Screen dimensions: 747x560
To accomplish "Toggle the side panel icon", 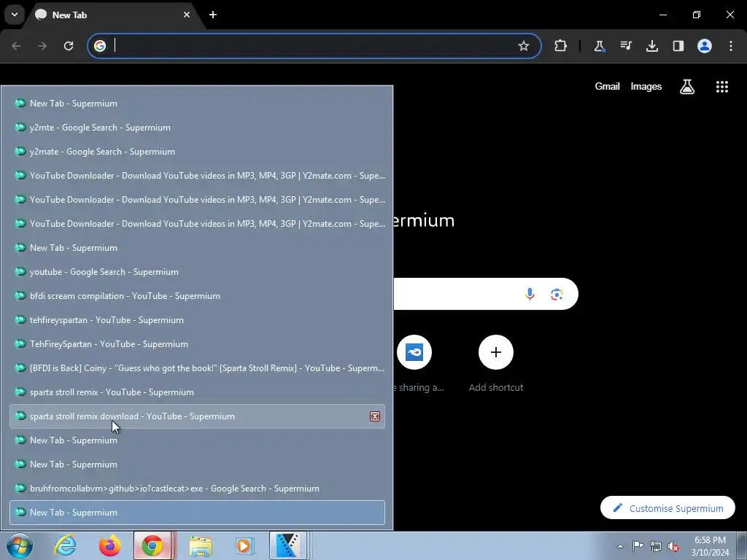I will (x=678, y=46).
